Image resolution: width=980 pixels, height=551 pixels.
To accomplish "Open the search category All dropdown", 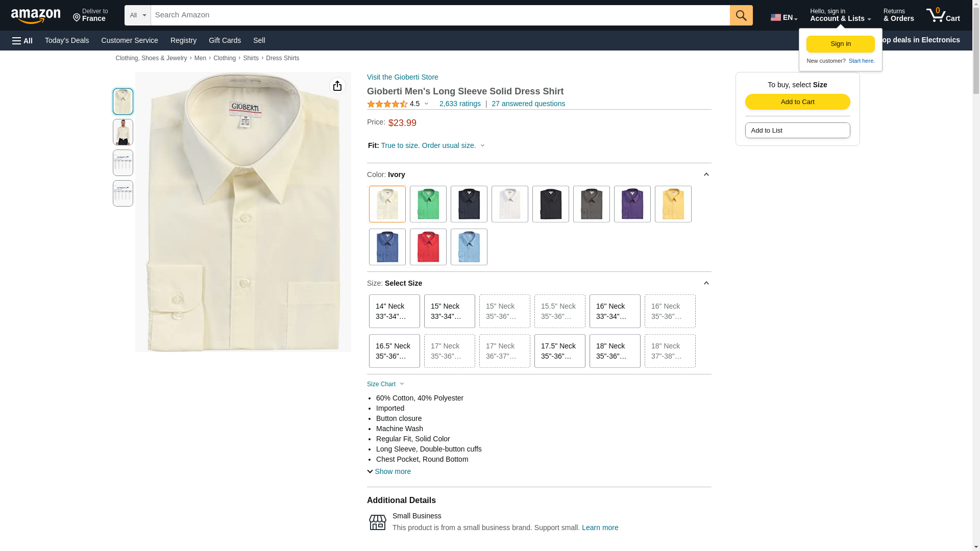I will (x=138, y=15).
